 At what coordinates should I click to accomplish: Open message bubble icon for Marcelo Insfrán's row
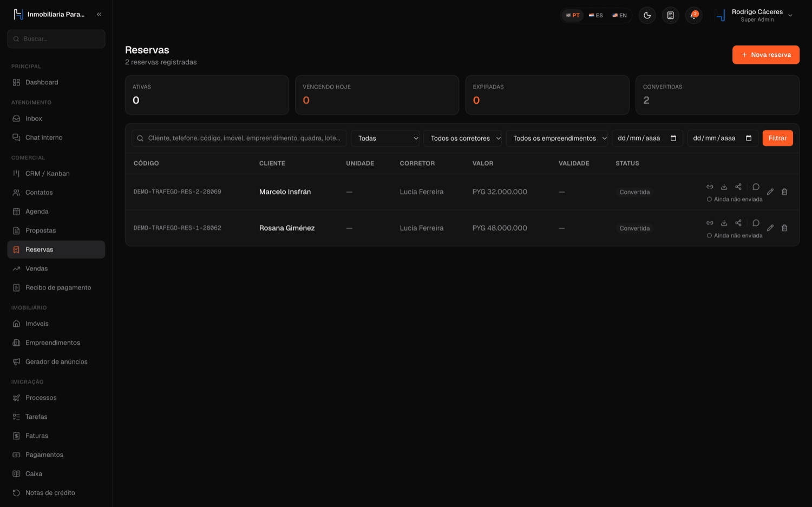coord(756,187)
